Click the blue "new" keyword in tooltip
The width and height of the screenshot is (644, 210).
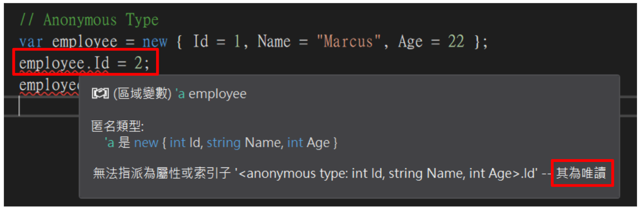click(x=146, y=143)
